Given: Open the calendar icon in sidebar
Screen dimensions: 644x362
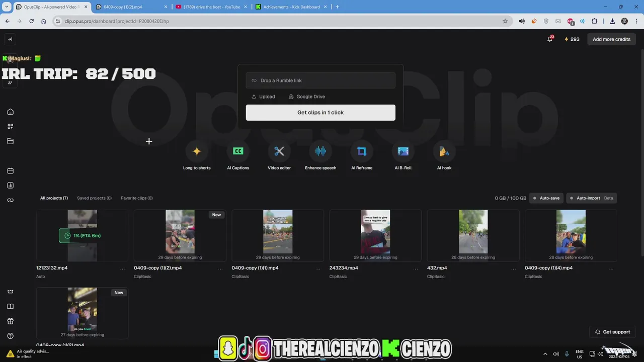Looking at the screenshot, I should click(10, 171).
